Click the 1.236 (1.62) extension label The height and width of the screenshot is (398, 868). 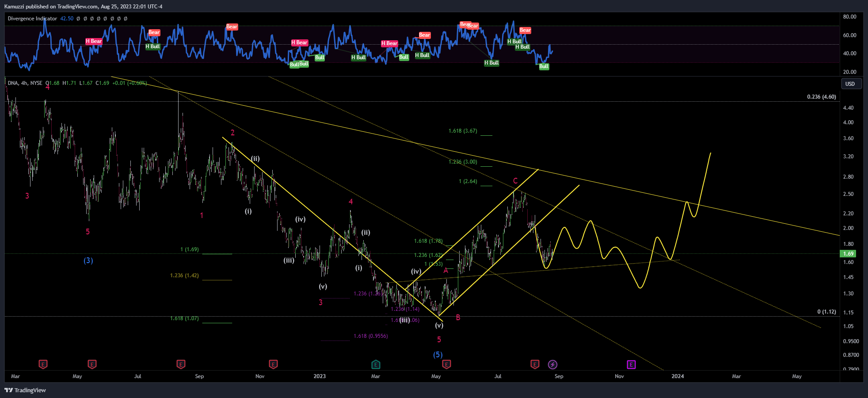click(x=428, y=255)
